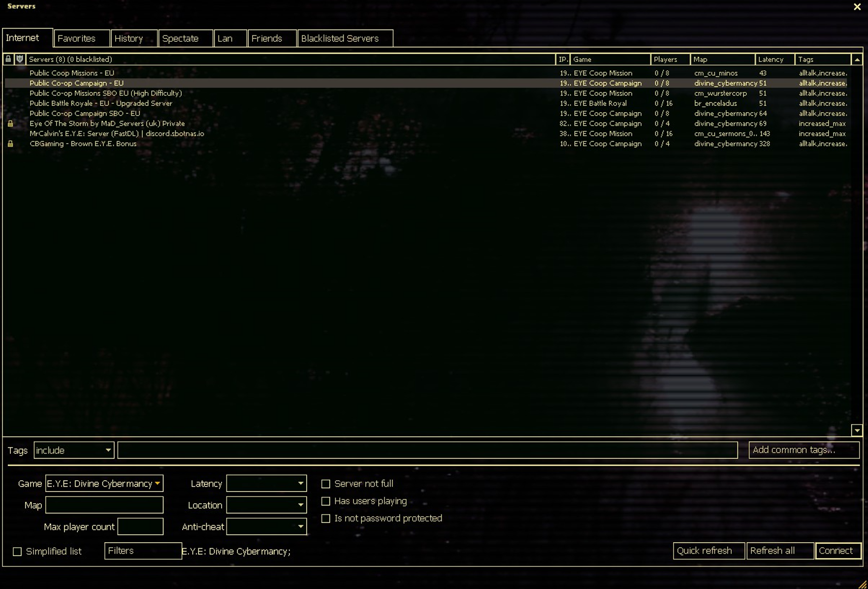Click lock icon on CBGaming server row
The height and width of the screenshot is (589, 868).
pos(10,144)
